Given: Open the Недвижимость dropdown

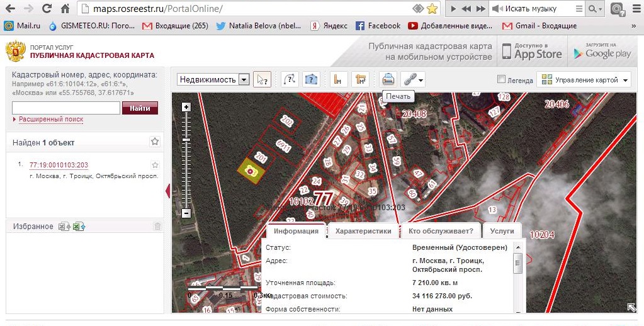Looking at the screenshot, I should 213,79.
